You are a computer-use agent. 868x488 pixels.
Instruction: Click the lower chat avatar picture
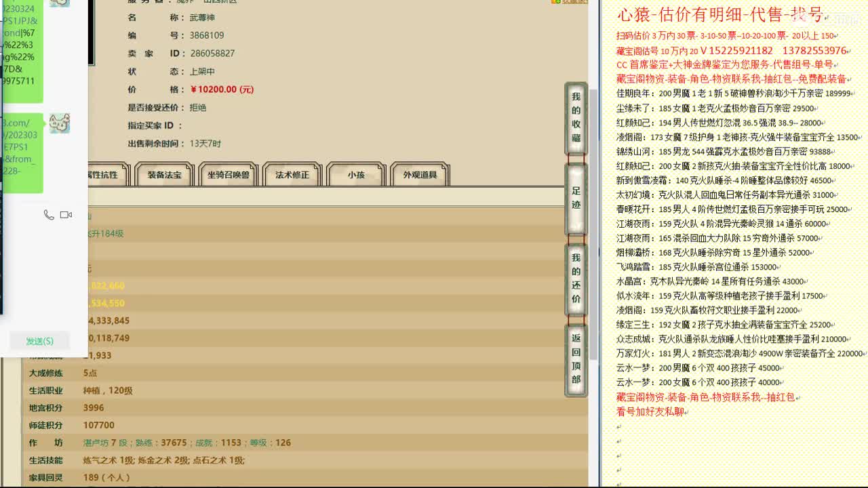point(59,123)
